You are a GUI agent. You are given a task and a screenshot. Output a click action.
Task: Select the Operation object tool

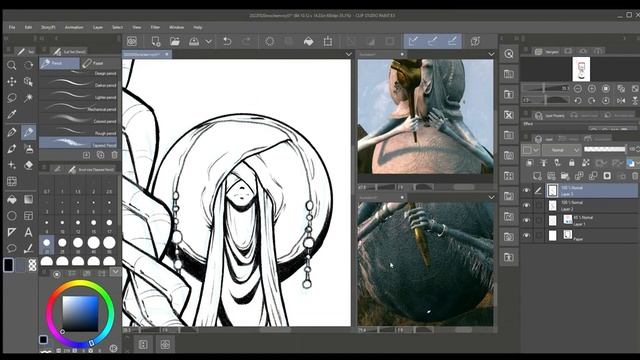(28, 82)
